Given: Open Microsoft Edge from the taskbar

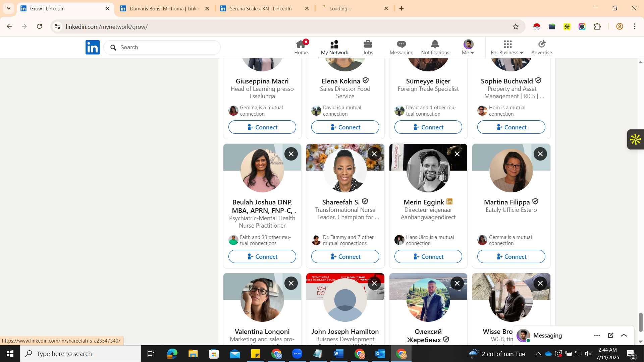Looking at the screenshot, I should pyautogui.click(x=172, y=354).
